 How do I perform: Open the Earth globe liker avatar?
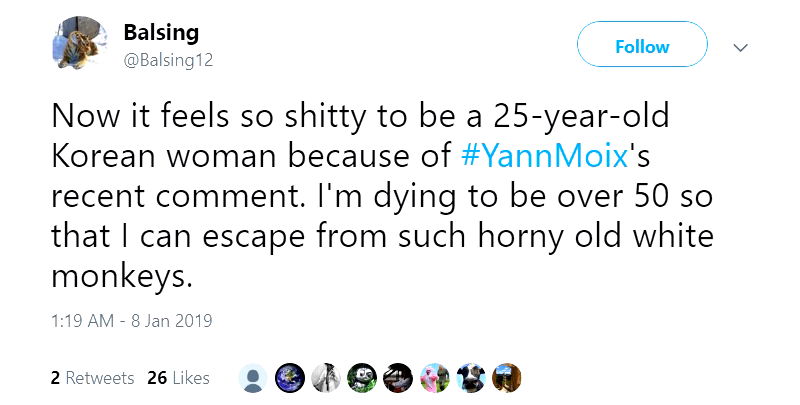pos(291,377)
